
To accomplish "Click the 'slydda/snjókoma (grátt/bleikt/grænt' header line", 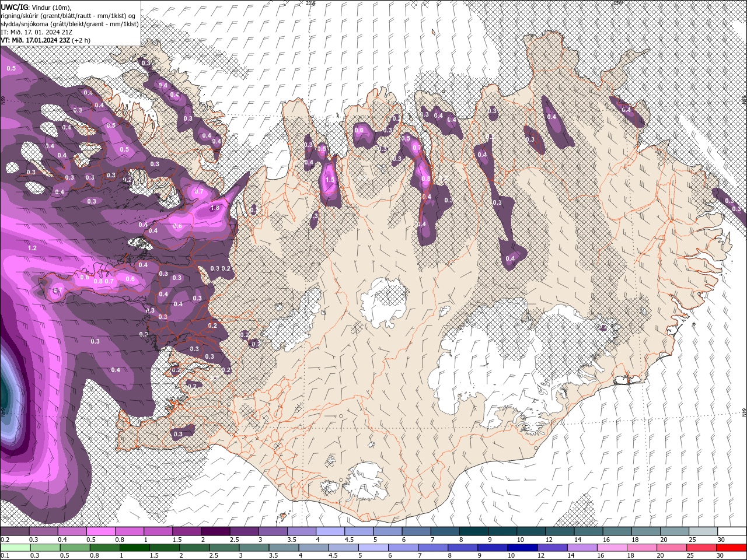I will pos(69,24).
